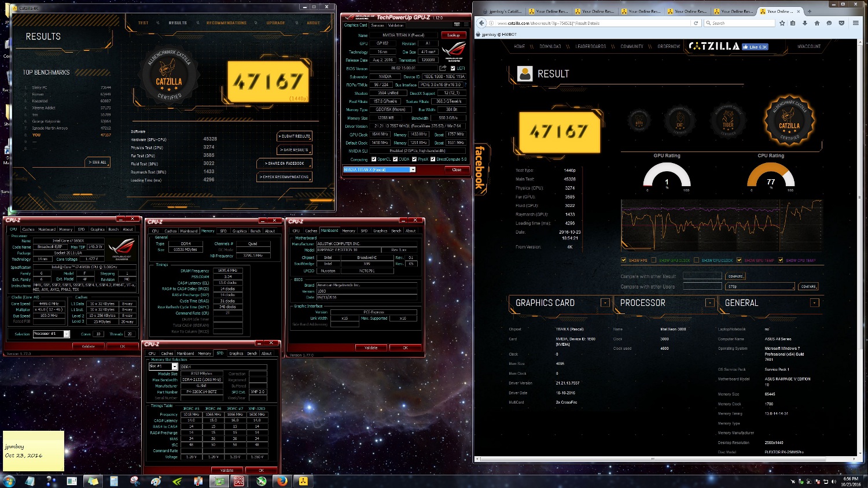Switch to GPU-Z graphics card taskbar icon
Image resolution: width=868 pixels, height=488 pixels.
[219, 481]
